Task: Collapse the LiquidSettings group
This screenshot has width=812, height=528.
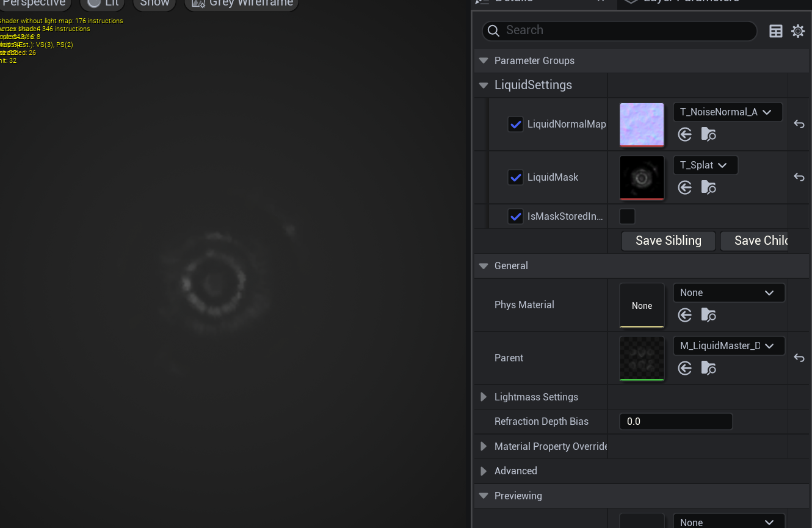Action: [484, 85]
